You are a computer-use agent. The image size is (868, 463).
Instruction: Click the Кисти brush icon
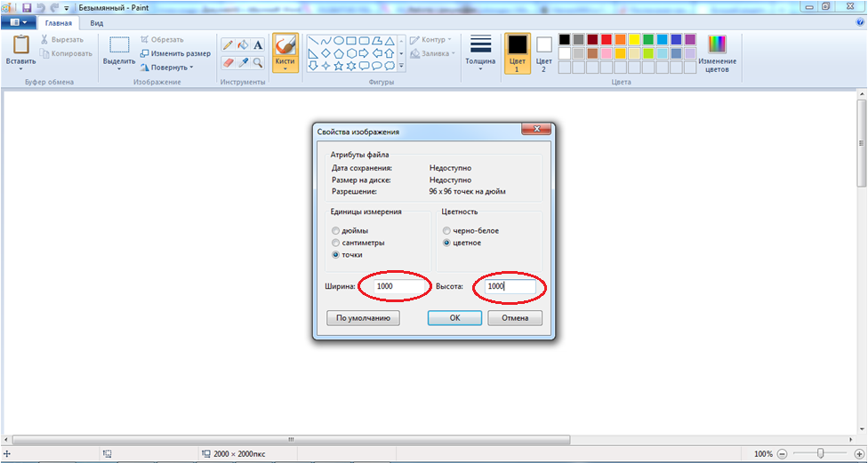coord(285,45)
